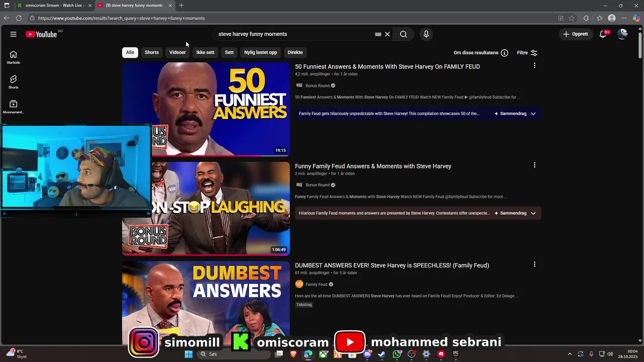Open Steam from the taskbar
644x362 pixels.
pyautogui.click(x=382, y=354)
